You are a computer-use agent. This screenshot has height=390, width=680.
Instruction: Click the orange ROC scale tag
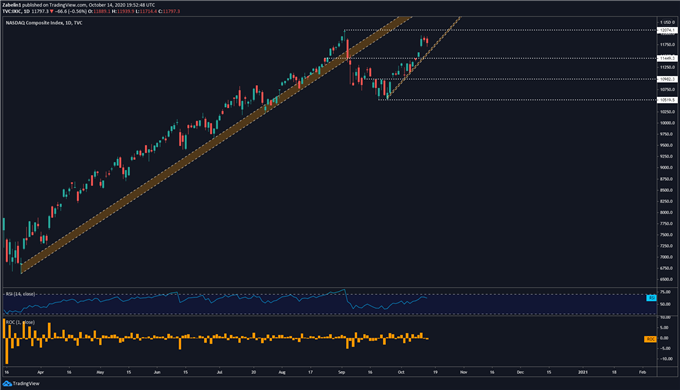650,339
